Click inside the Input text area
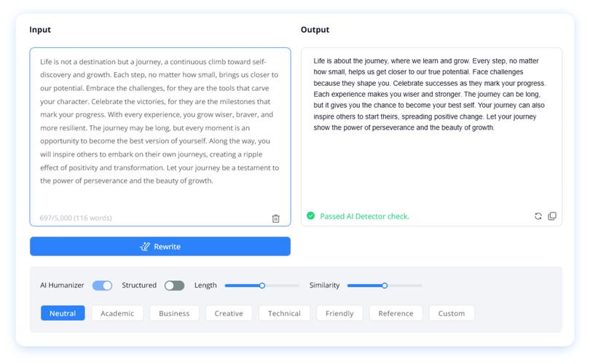The image size is (590, 364). pos(160,137)
